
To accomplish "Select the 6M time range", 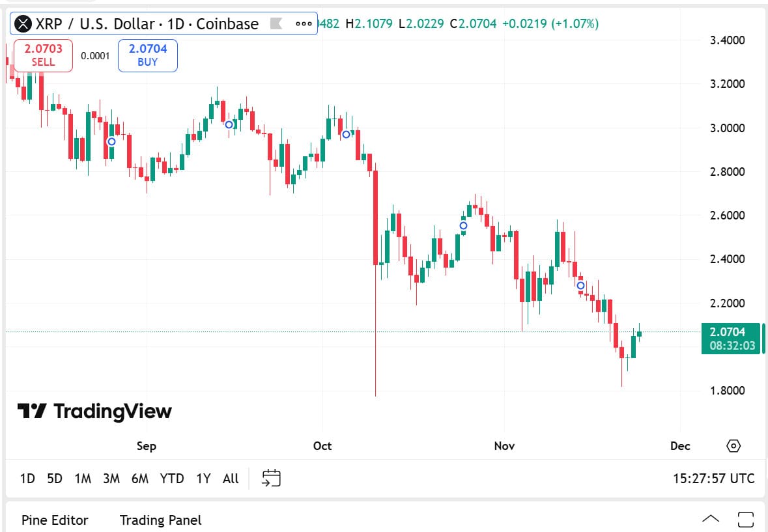I will coord(140,479).
